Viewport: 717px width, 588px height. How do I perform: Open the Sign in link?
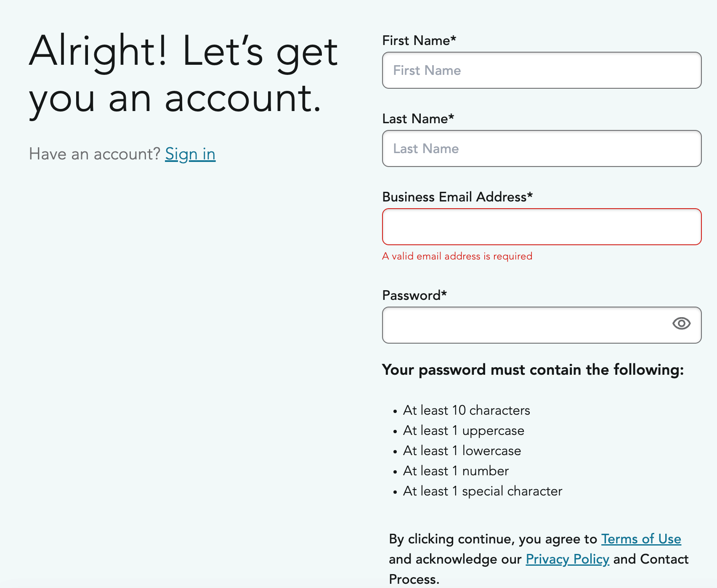click(x=190, y=154)
